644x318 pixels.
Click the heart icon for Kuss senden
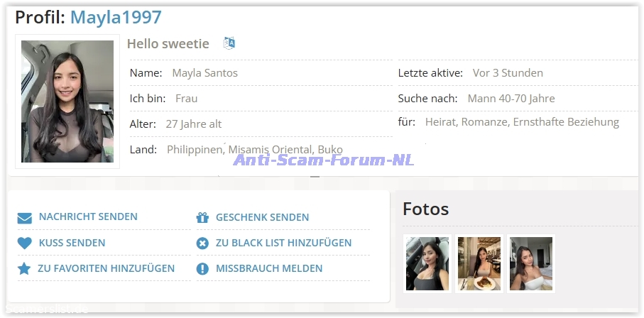point(25,243)
